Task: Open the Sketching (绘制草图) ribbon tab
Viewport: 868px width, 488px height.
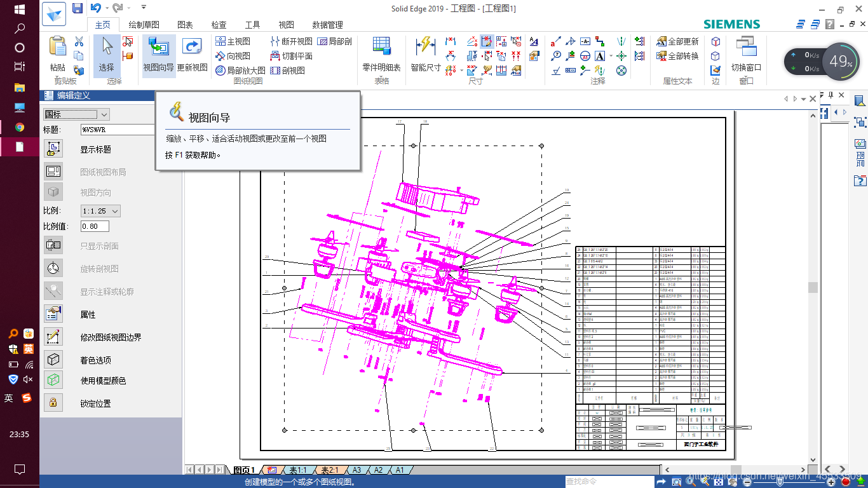Action: pos(144,25)
